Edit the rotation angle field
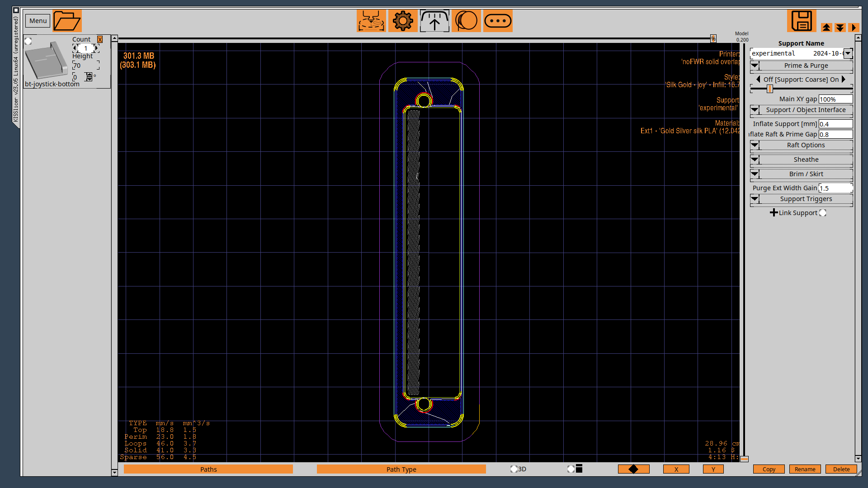 point(79,77)
